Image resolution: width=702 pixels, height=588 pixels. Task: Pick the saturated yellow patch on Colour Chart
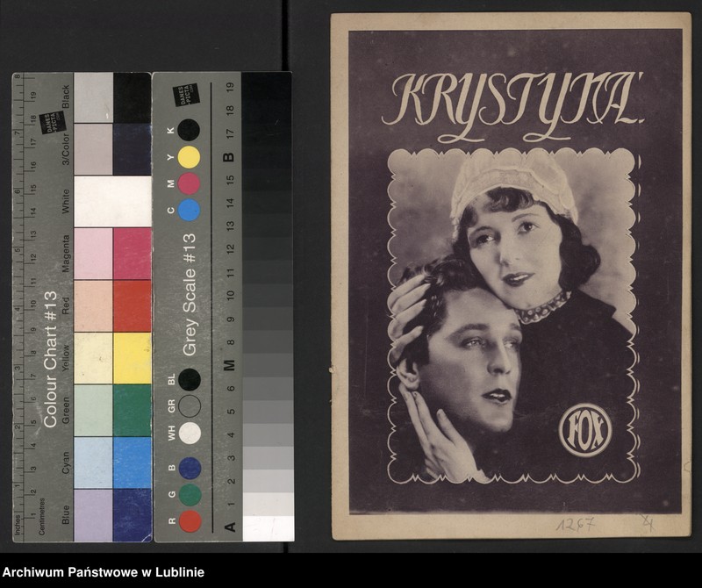point(133,358)
